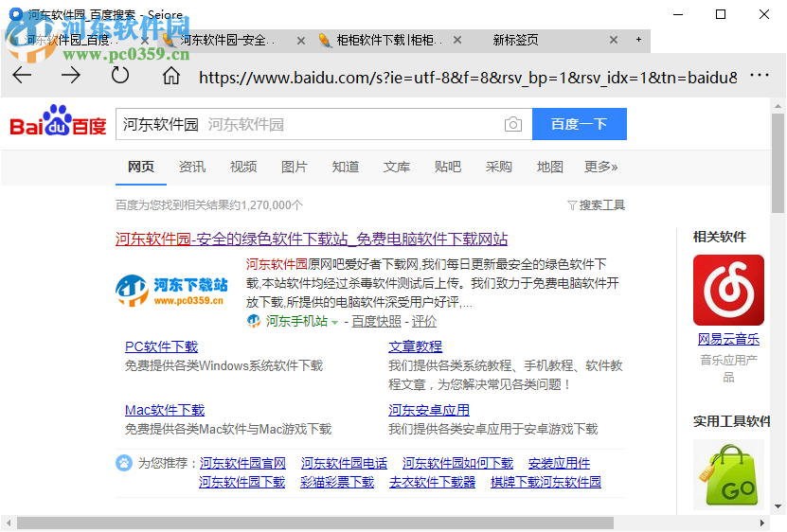787x532 pixels.
Task: Click the vertical scrollbar thumb
Action: (x=778, y=163)
